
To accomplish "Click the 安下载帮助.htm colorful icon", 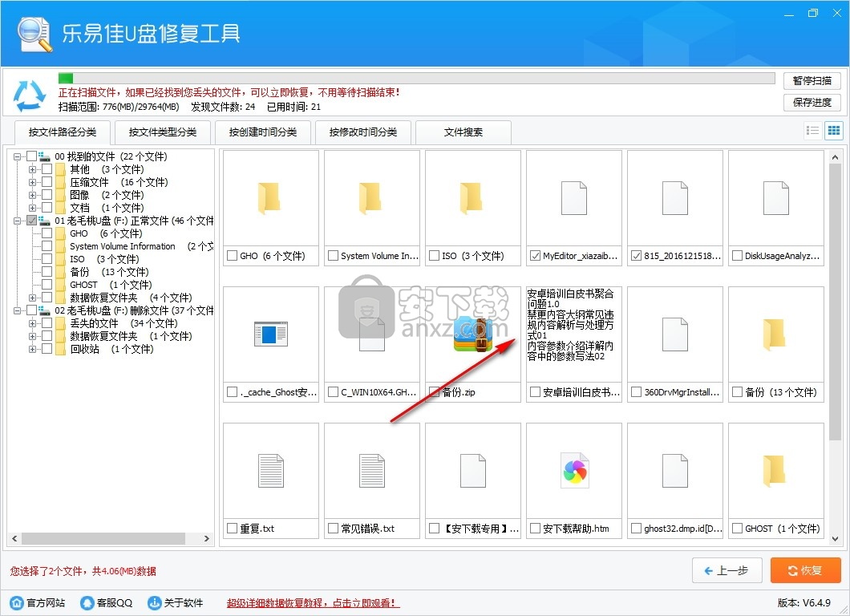I will tap(574, 471).
